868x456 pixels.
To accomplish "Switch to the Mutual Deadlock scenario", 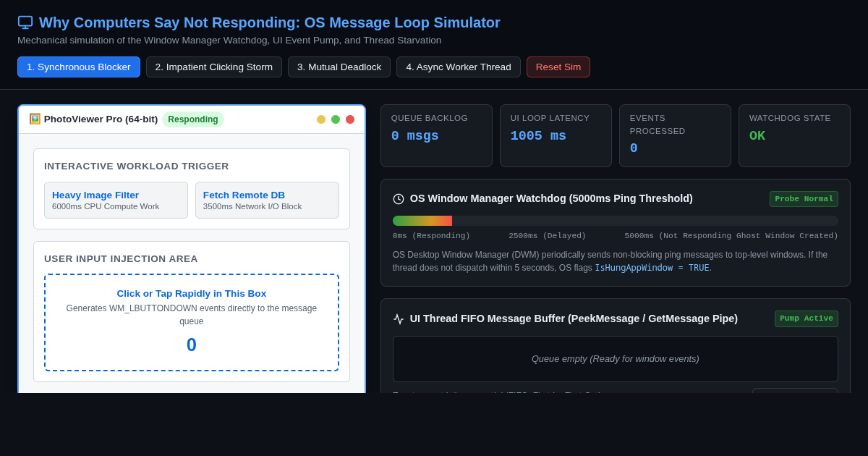I will point(339,67).
